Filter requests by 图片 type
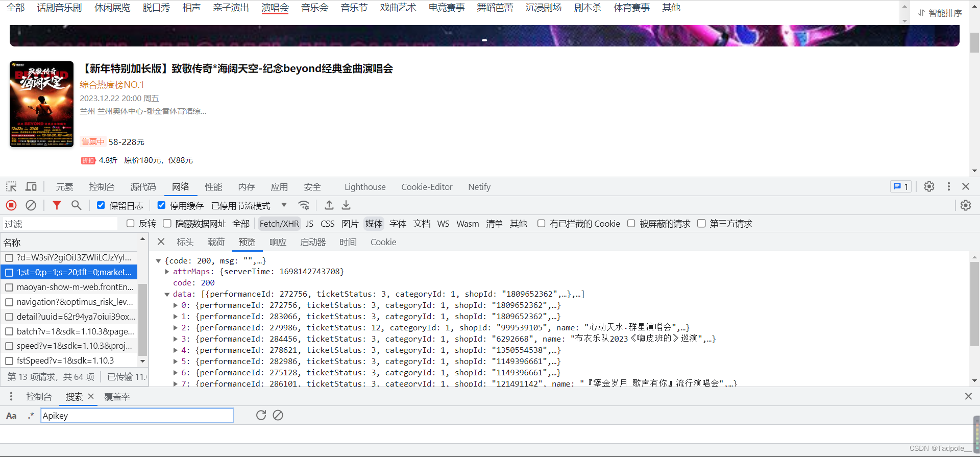This screenshot has height=457, width=980. [350, 224]
